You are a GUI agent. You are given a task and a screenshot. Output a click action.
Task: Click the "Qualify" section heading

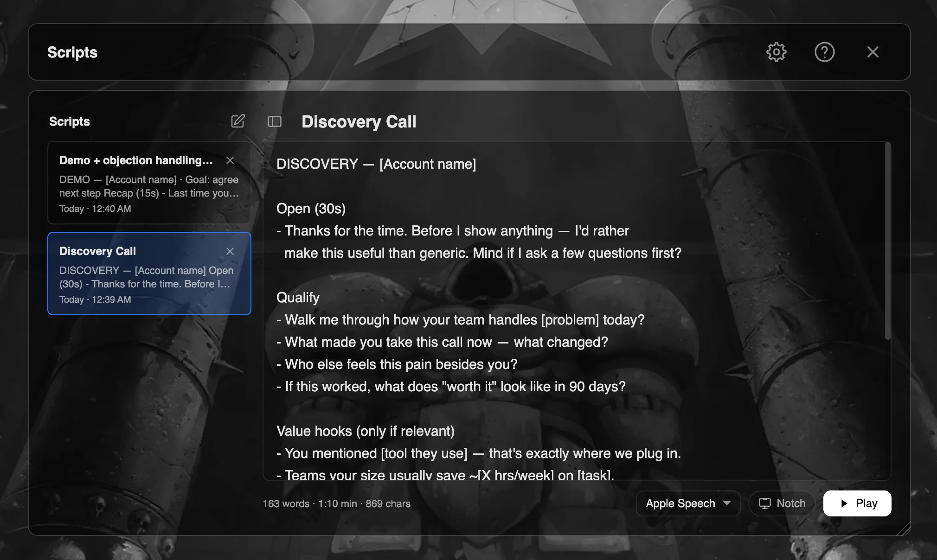point(298,298)
